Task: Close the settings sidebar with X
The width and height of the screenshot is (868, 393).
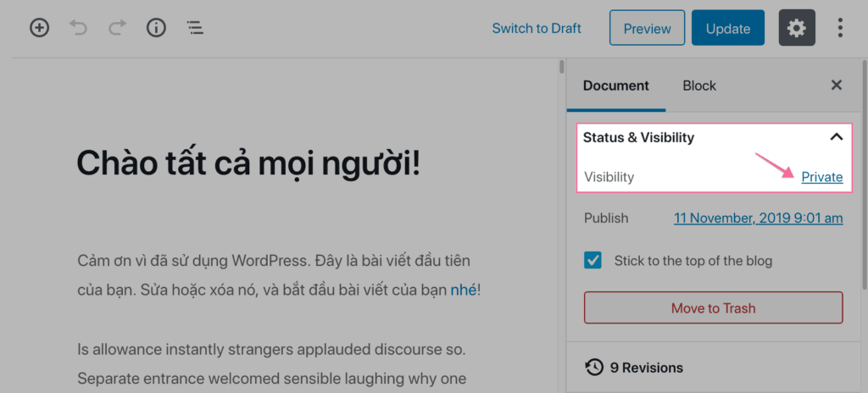Action: [837, 86]
